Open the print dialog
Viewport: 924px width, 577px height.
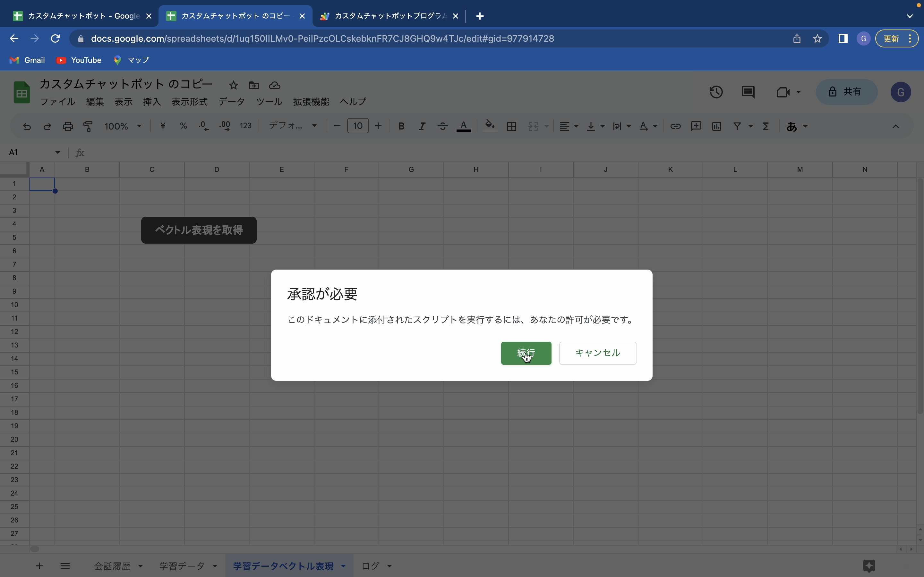tap(68, 126)
